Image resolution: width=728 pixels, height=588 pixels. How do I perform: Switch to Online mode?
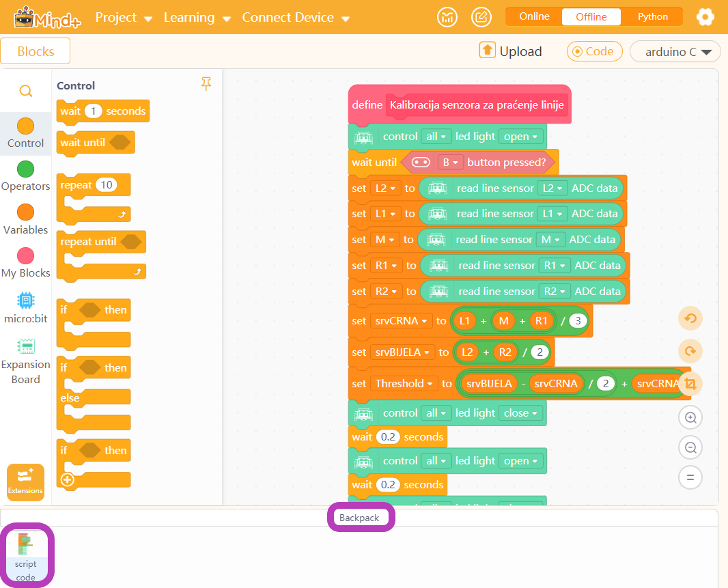pyautogui.click(x=534, y=16)
